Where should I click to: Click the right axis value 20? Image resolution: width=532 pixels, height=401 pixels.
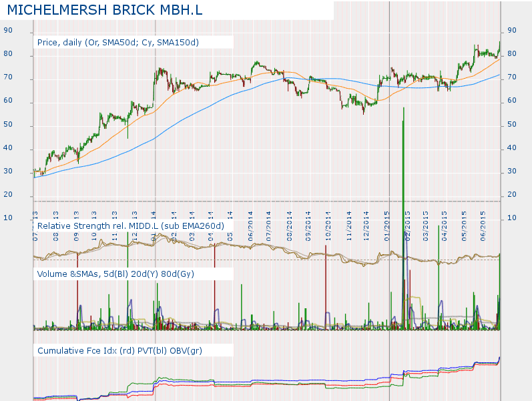[512, 194]
